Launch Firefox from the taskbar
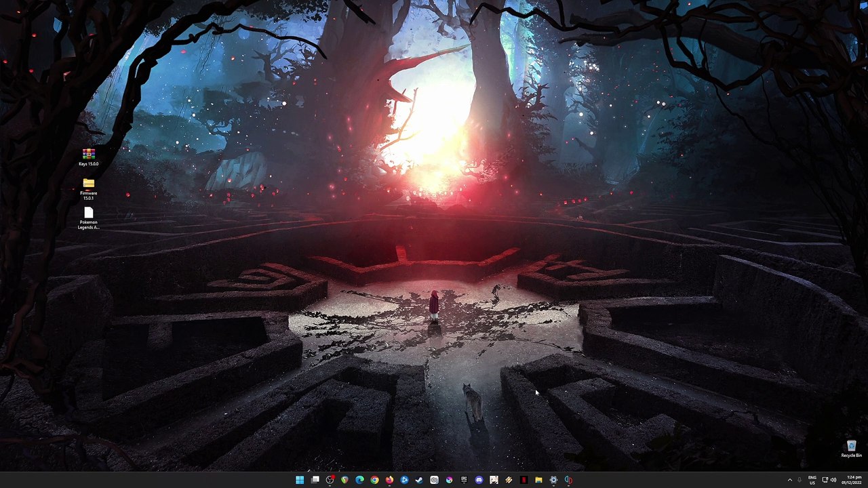Screen dimensions: 868x488 point(389,480)
